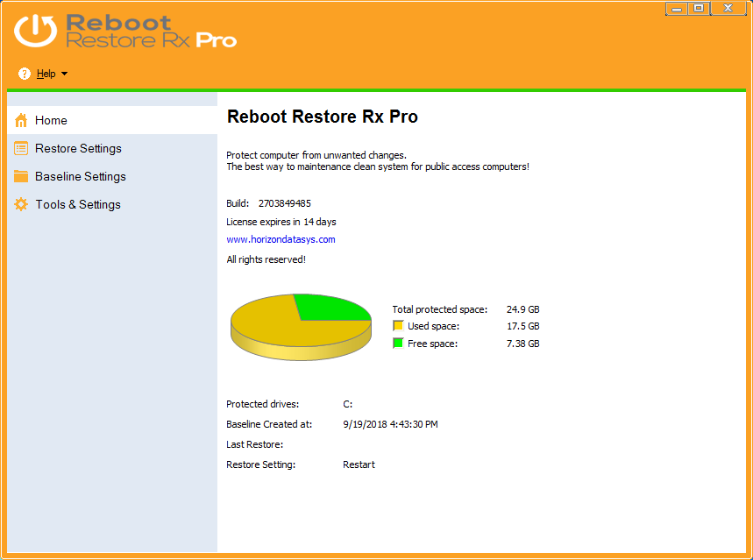Screen dimensions: 753x560
Task: Select the build number 2703849485
Action: pyautogui.click(x=285, y=203)
